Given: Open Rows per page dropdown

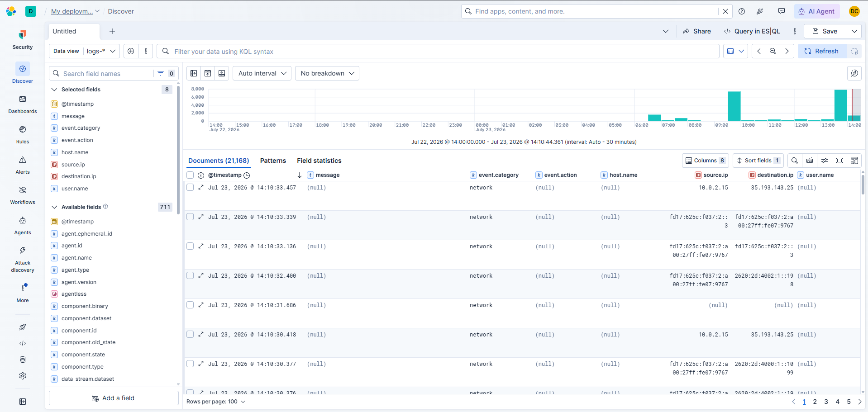Looking at the screenshot, I should pyautogui.click(x=216, y=402).
